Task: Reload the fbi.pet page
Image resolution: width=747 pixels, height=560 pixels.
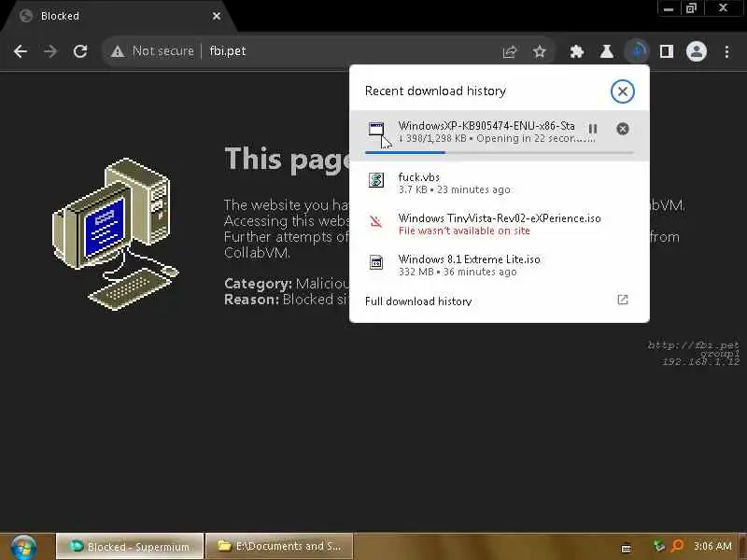Action: [80, 51]
